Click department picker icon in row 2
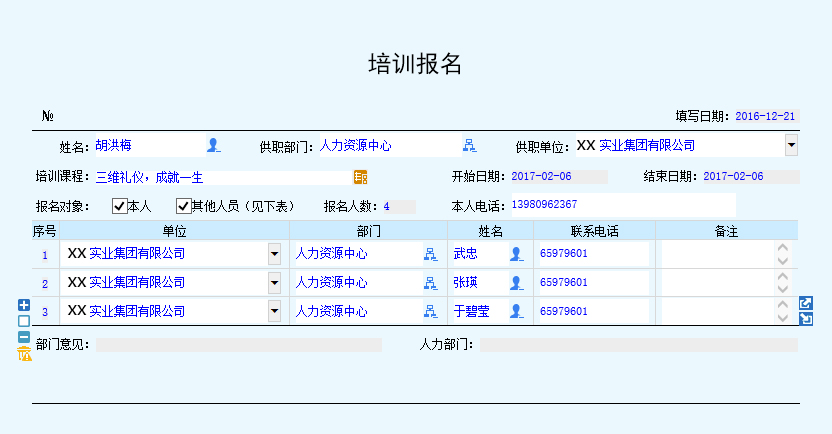The image size is (832, 434). tap(430, 283)
